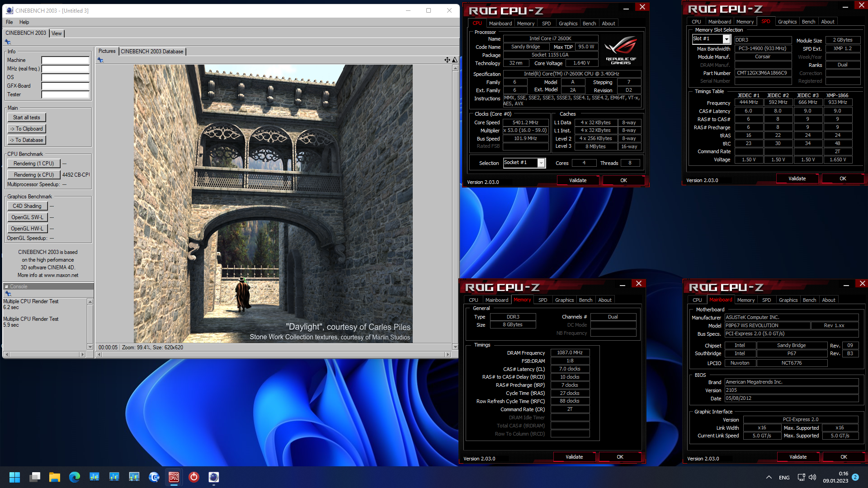Click the pin icon under the Pictures tab

tap(100, 60)
